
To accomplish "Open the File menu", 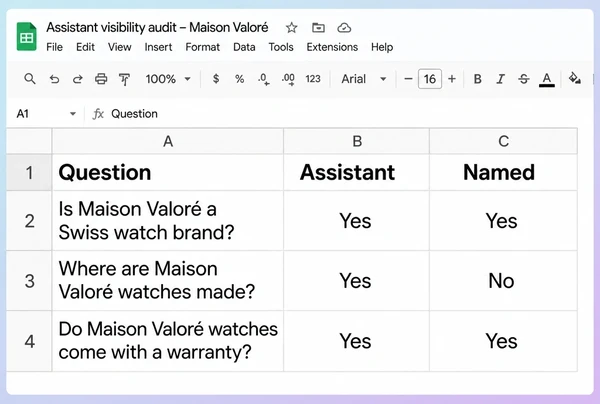I will click(54, 47).
